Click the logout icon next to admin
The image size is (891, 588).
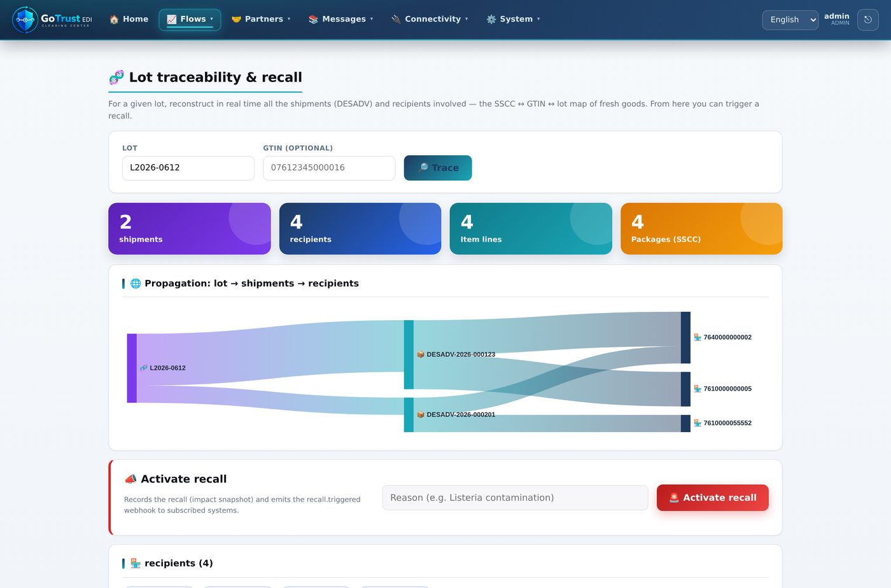coord(868,20)
